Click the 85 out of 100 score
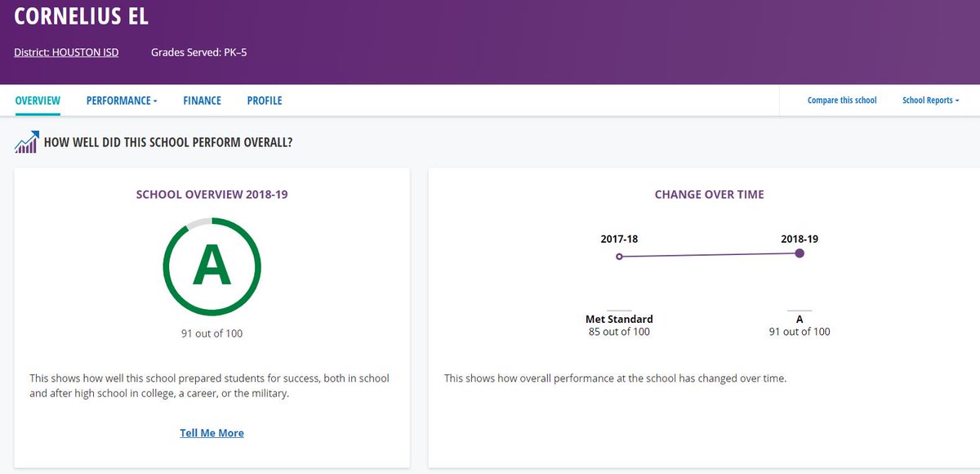This screenshot has width=980, height=474. click(x=619, y=332)
